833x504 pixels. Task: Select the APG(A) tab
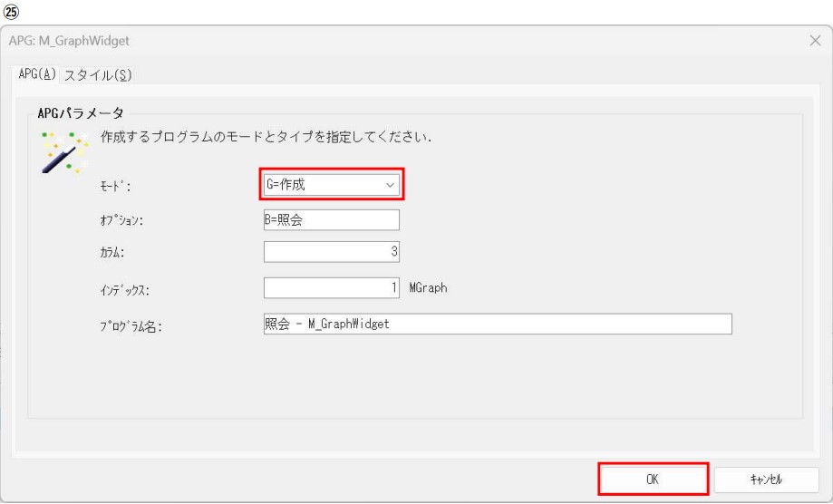click(x=35, y=75)
